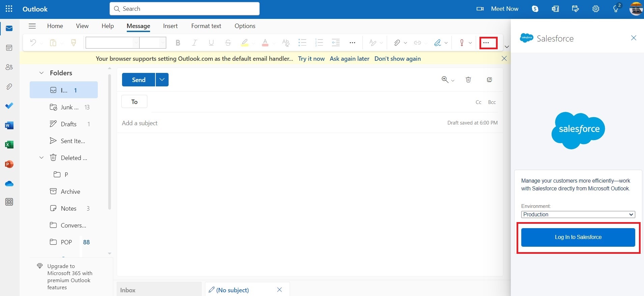Click the Decrease indent icon

336,43
